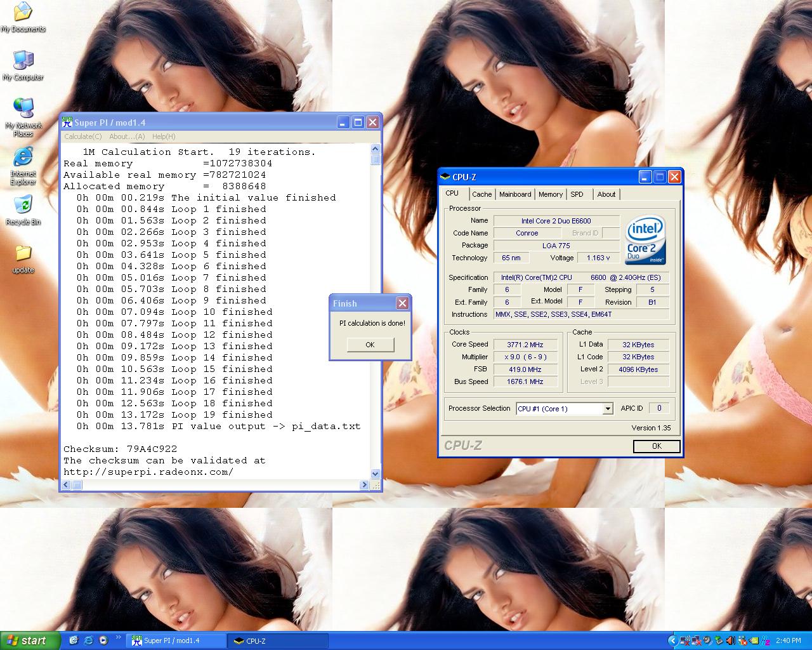812x650 pixels.
Task: Open the Memory tab in CPU-Z
Action: point(551,194)
